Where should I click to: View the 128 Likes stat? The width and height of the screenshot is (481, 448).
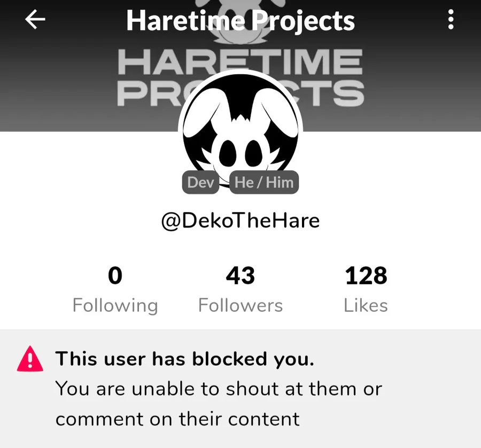pos(366,289)
